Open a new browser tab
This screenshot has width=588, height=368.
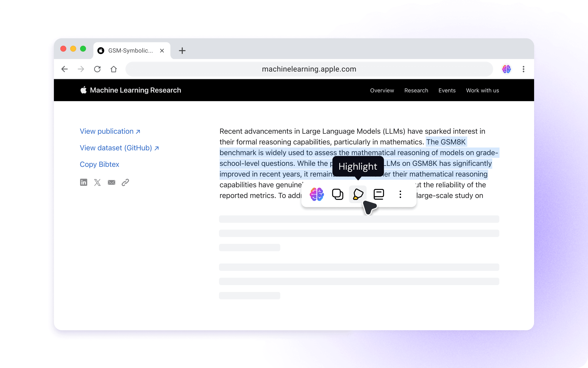tap(182, 51)
